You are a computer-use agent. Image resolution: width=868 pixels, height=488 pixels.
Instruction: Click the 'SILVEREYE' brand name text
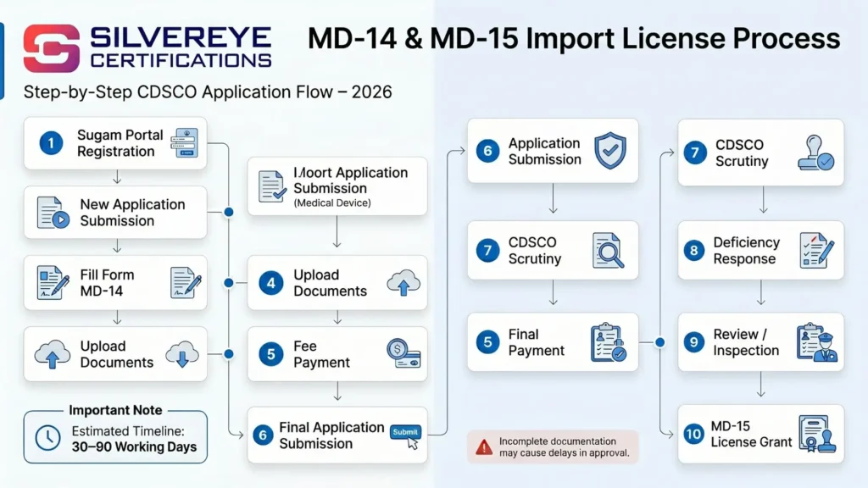181,38
